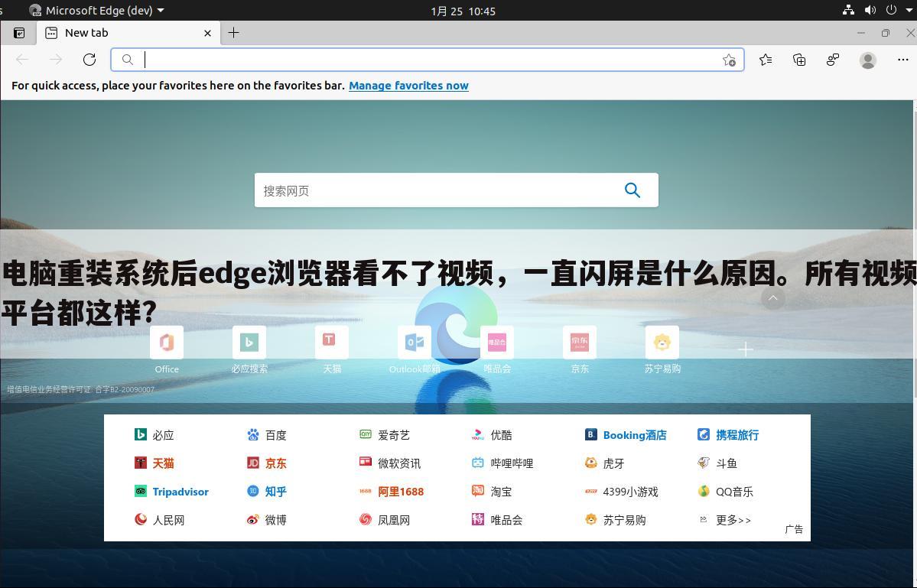917x588 pixels.
Task: Reload the current page
Action: pyautogui.click(x=89, y=60)
